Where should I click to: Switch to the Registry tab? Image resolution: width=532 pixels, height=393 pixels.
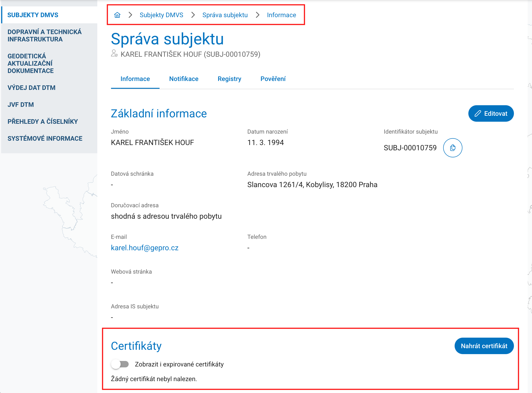[x=229, y=79]
